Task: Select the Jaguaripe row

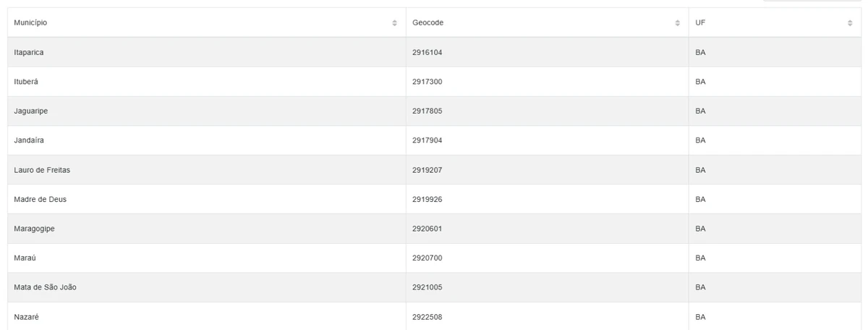Action: point(434,111)
